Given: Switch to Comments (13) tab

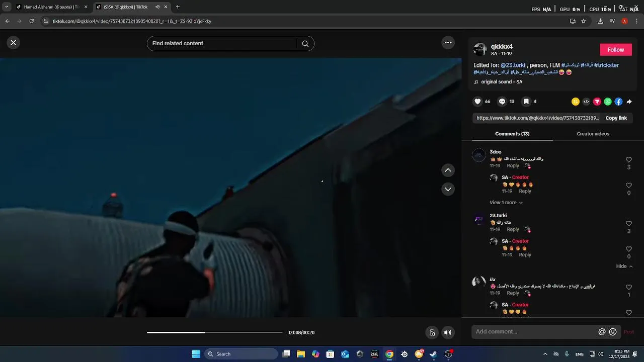Looking at the screenshot, I should tap(512, 134).
